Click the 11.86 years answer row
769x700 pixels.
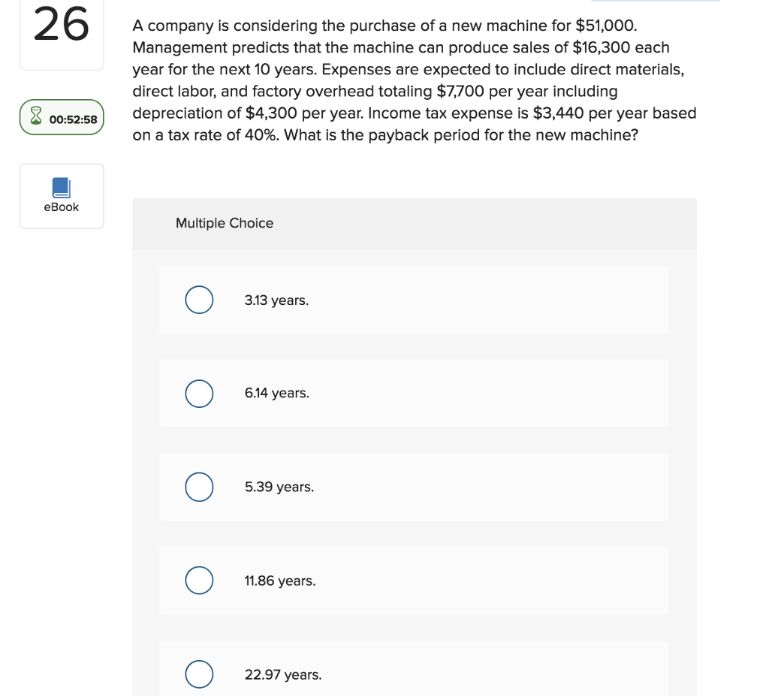click(413, 580)
